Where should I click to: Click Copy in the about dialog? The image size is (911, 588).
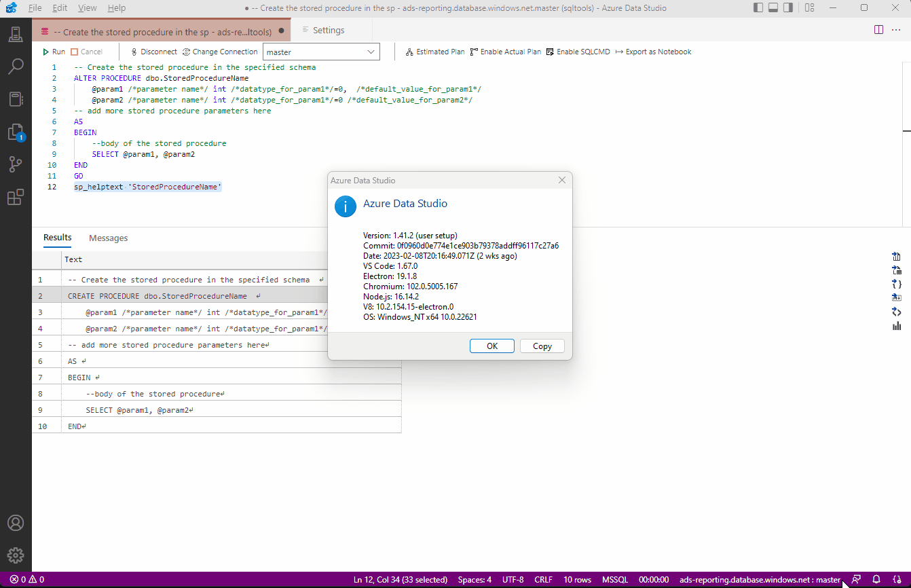(x=542, y=346)
